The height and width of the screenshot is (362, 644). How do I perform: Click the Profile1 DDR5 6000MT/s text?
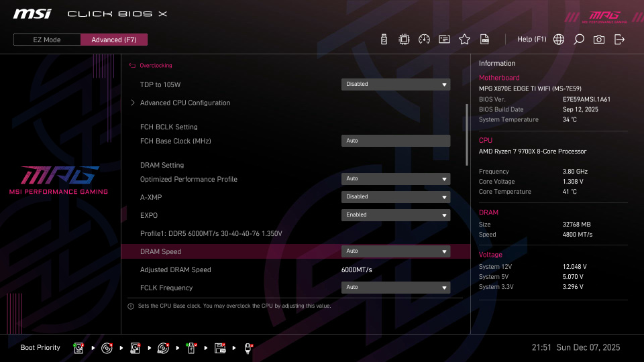211,233
